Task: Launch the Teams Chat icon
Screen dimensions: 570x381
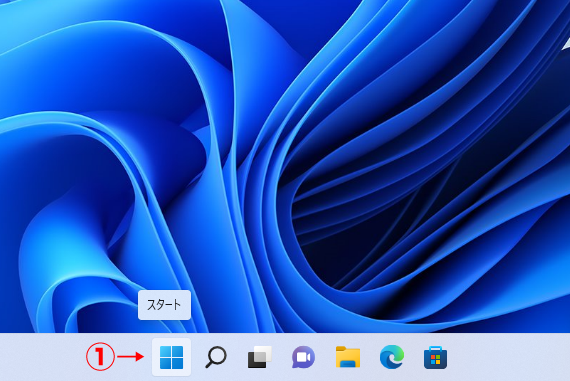Action: click(x=304, y=357)
